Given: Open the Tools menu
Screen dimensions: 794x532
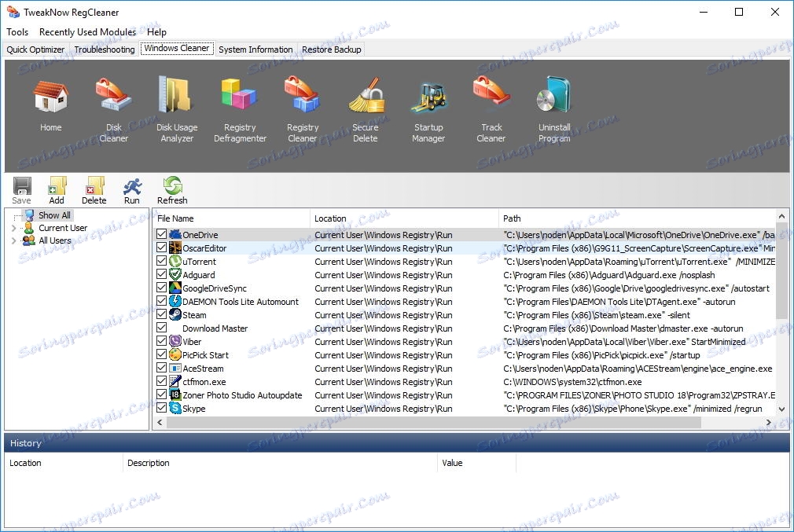Looking at the screenshot, I should 17,32.
